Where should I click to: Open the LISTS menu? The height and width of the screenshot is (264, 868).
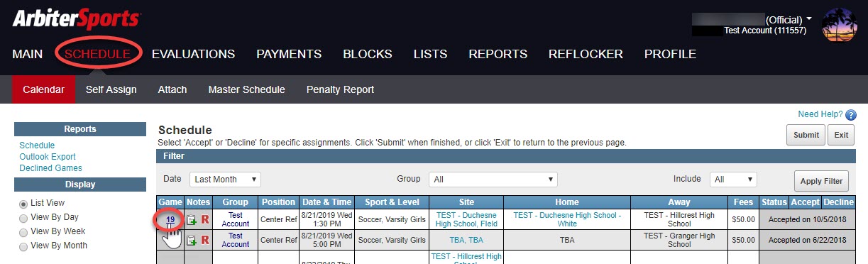point(430,54)
